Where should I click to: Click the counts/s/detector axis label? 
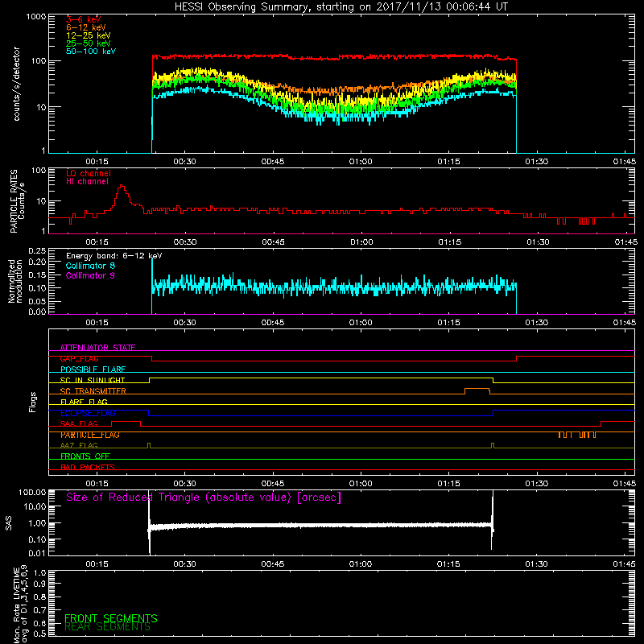17,84
